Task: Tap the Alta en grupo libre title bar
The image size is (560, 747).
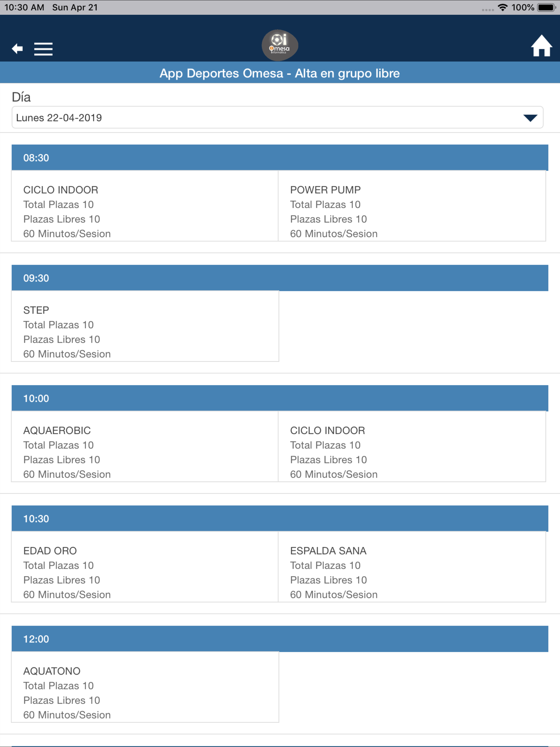Action: coord(280,73)
